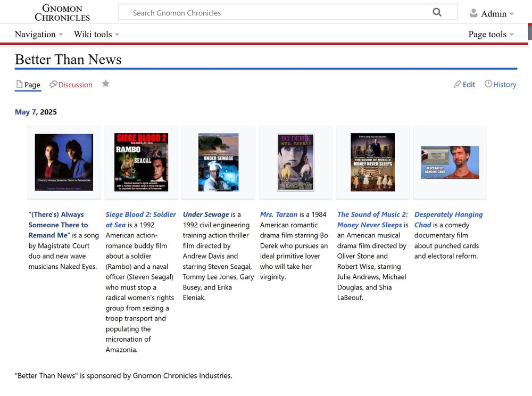This screenshot has height=396, width=532.
Task: Open the page History link
Action: [500, 85]
